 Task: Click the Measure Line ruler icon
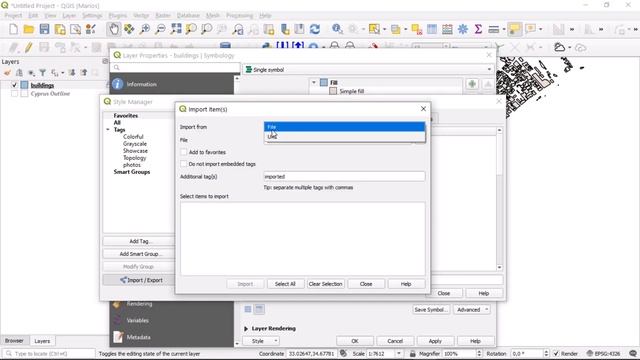[493, 29]
